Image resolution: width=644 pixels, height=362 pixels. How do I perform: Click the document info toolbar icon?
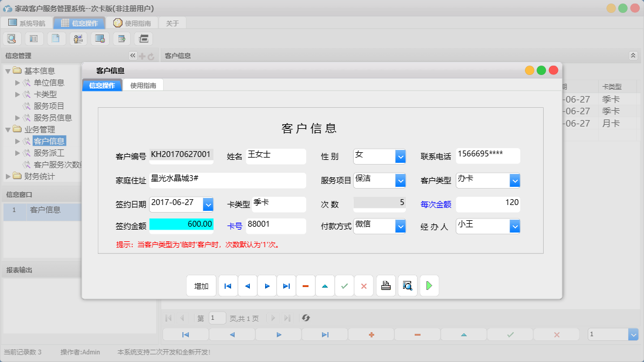[x=55, y=38]
